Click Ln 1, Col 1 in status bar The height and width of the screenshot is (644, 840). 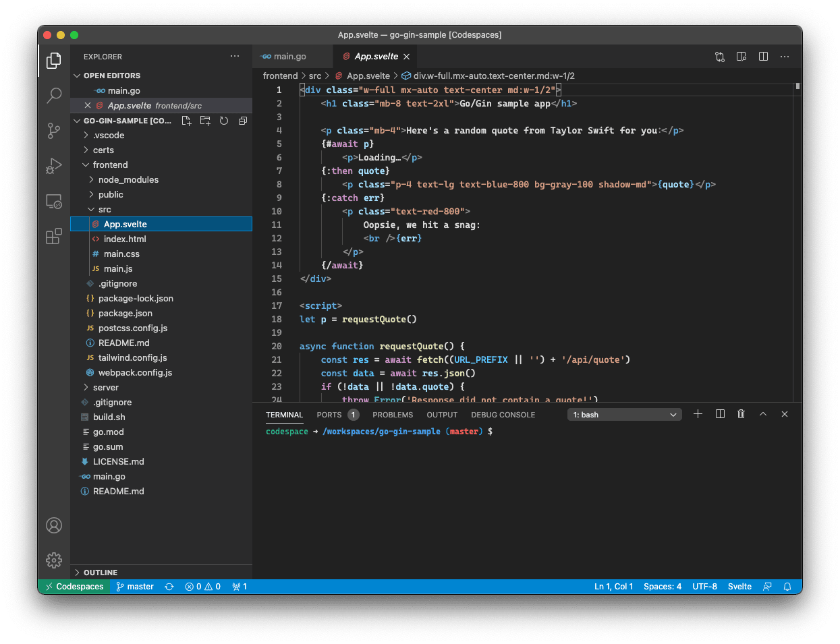[x=614, y=587]
